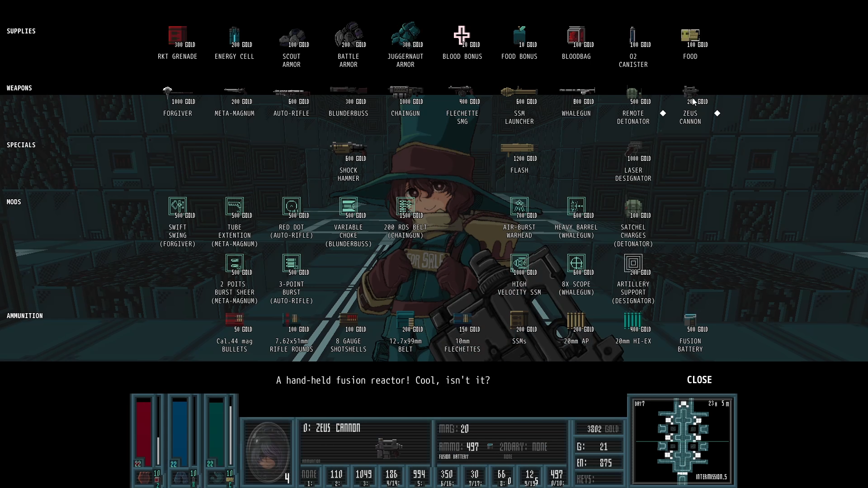
Task: Click the red health bar
Action: pyautogui.click(x=144, y=432)
